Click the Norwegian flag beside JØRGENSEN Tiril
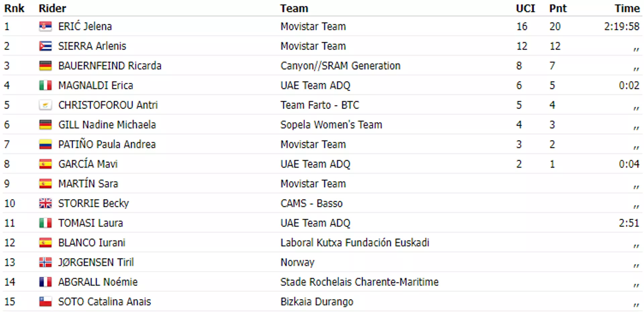The image size is (644, 312). [45, 262]
